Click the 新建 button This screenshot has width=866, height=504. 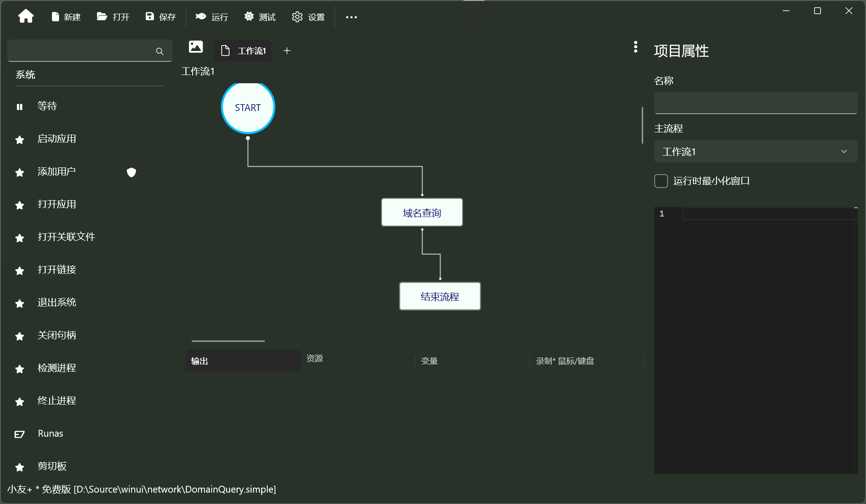pyautogui.click(x=66, y=17)
